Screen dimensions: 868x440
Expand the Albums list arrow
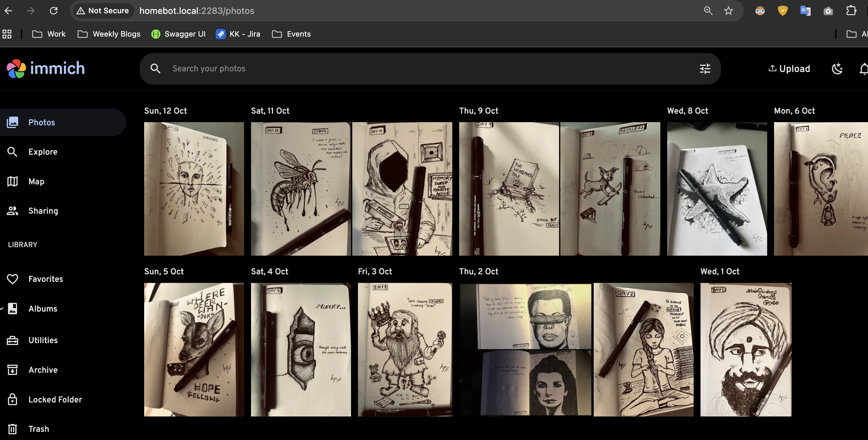pyautogui.click(x=2, y=308)
